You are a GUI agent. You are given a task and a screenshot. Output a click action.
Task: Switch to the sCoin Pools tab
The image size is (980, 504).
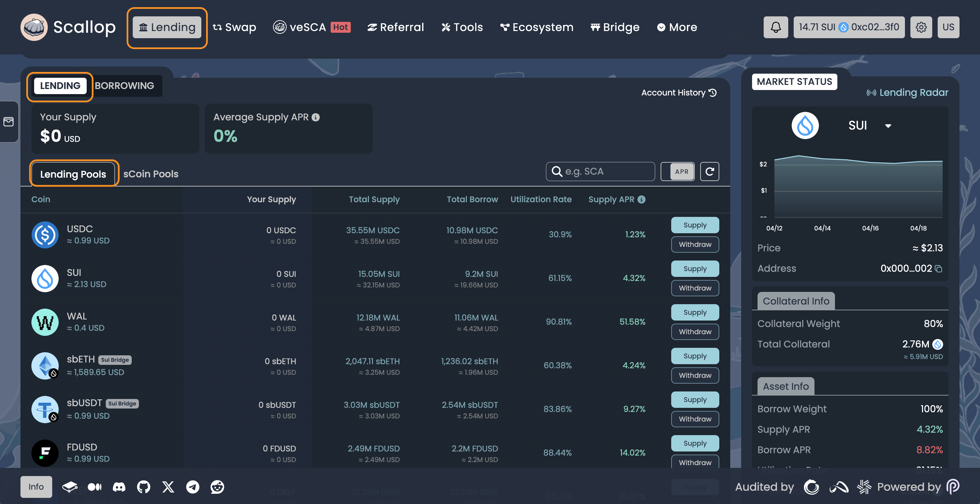(x=151, y=174)
